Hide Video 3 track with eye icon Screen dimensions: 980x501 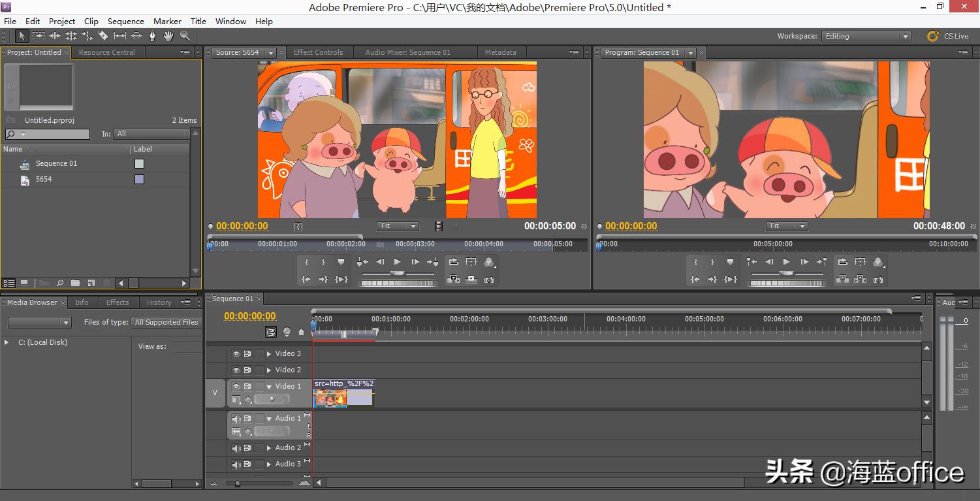click(236, 353)
